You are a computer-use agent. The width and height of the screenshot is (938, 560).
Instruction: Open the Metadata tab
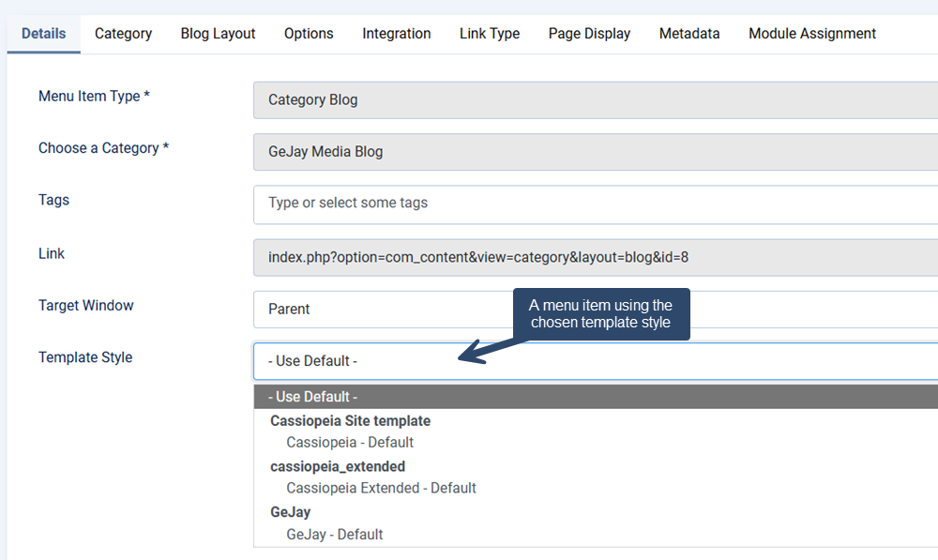(x=689, y=34)
